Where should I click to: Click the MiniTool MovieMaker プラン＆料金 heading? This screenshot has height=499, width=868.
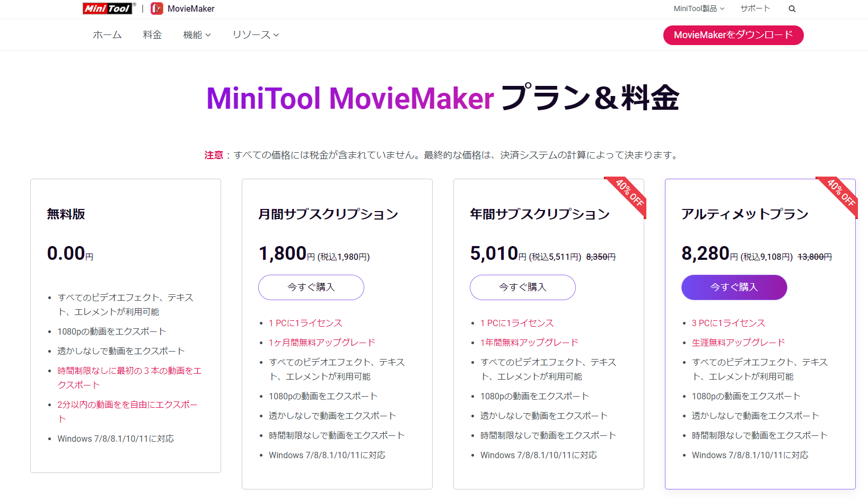[442, 98]
